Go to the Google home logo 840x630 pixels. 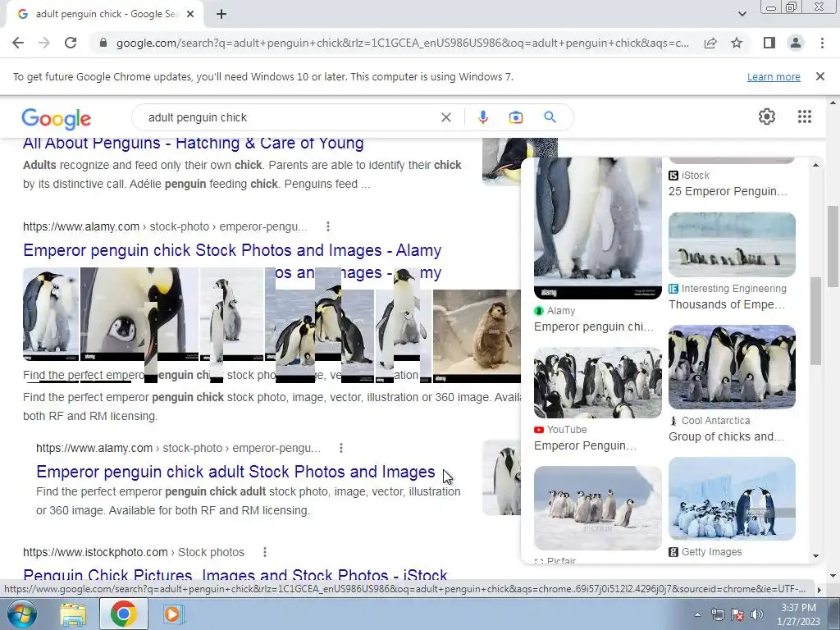[57, 118]
